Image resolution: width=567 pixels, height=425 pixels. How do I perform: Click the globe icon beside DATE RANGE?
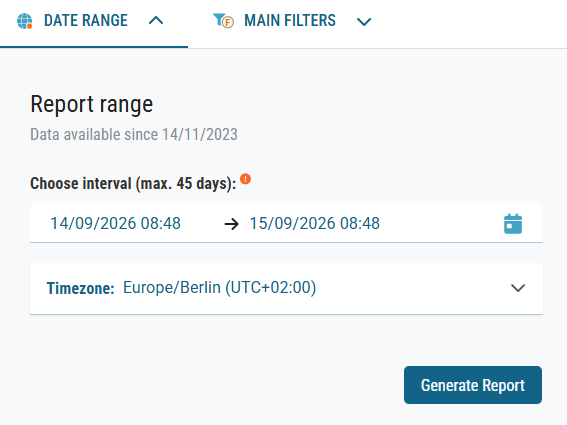coord(25,21)
